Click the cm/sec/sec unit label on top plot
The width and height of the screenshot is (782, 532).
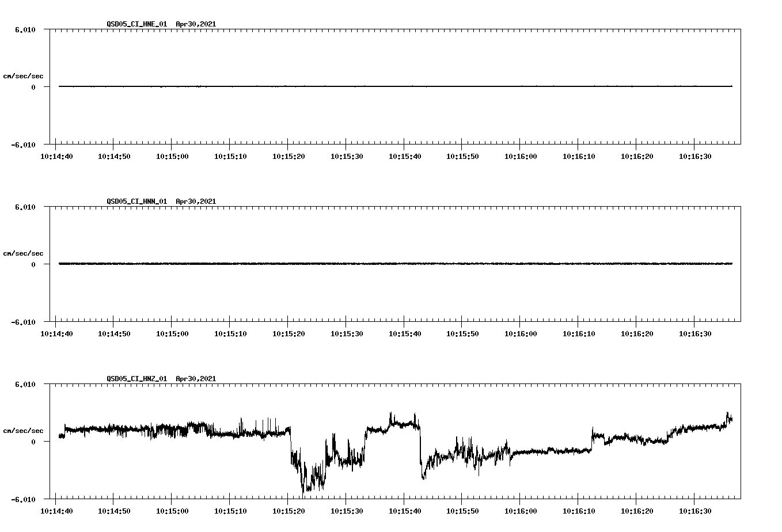point(24,76)
